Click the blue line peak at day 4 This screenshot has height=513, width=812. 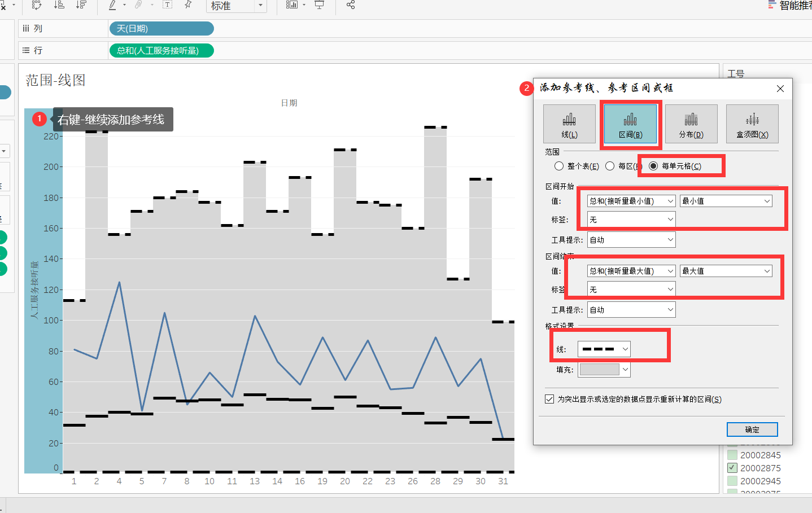[119, 282]
